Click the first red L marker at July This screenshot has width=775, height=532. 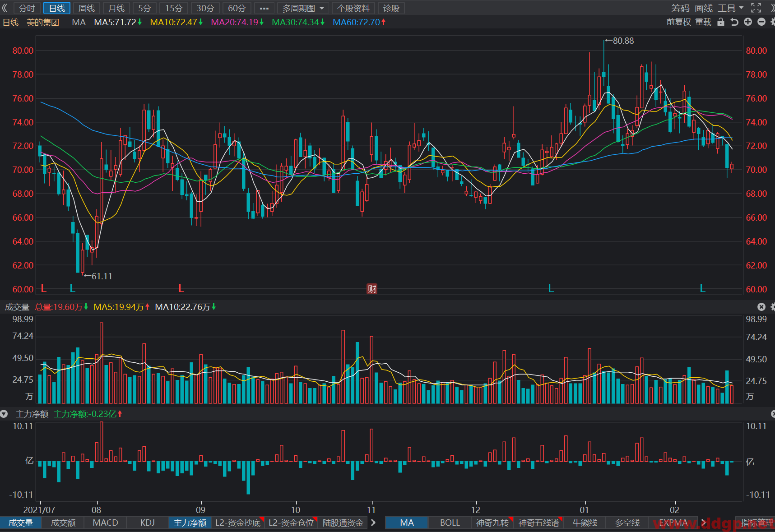pyautogui.click(x=44, y=288)
